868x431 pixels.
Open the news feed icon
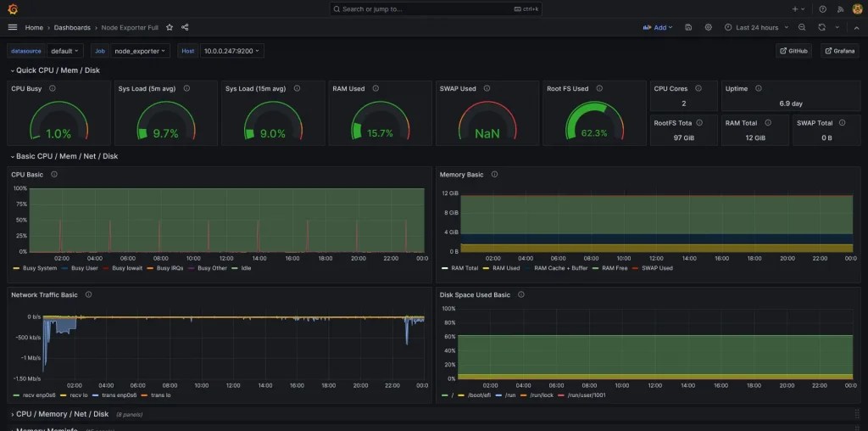pos(840,8)
